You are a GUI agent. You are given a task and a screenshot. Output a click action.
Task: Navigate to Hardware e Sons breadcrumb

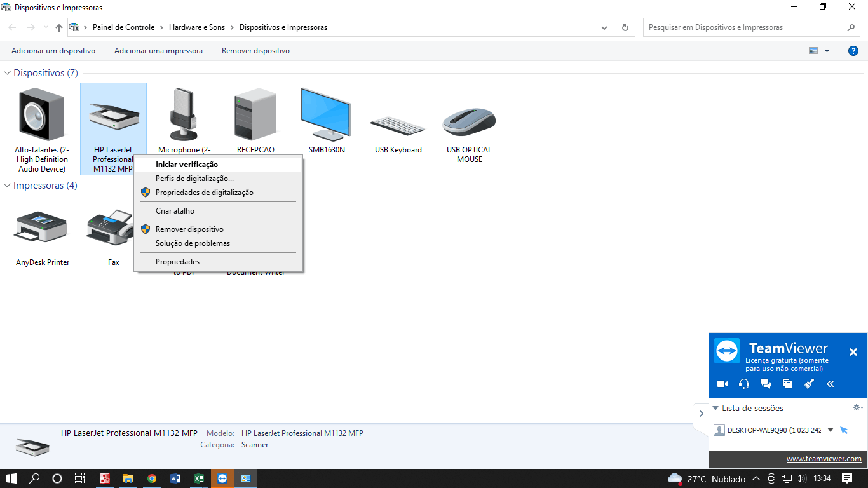[197, 27]
